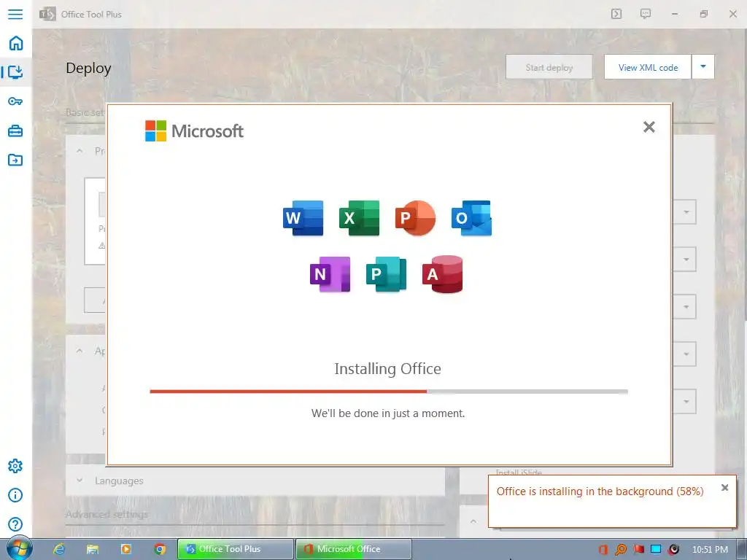Open the About info icon in sidebar
Viewport: 747px width, 560px height.
[x=15, y=495]
